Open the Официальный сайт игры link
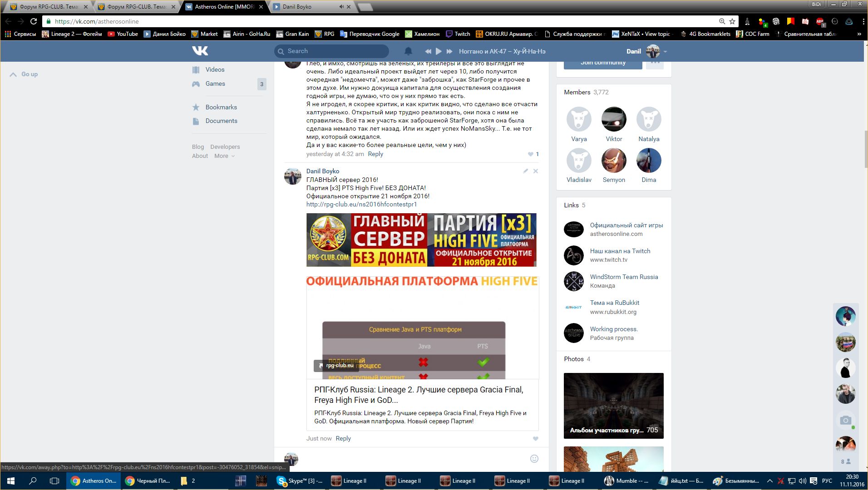Screen dimensions: 868x490 (x=626, y=225)
